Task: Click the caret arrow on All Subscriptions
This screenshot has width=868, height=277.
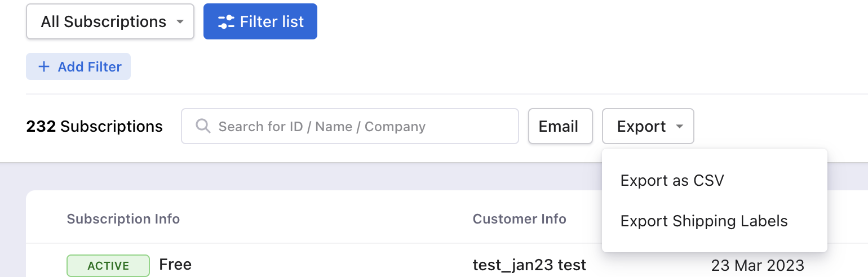Action: click(x=180, y=22)
